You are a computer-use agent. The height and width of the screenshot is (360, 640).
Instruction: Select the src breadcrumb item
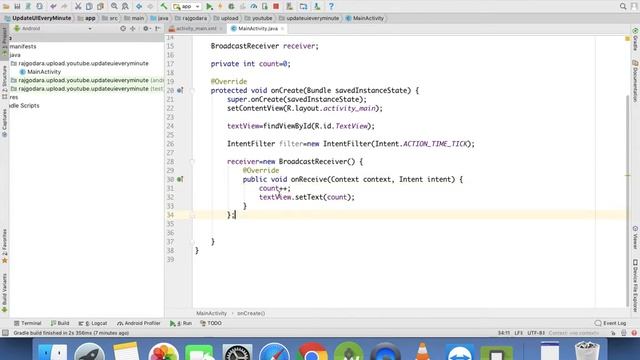pos(110,18)
